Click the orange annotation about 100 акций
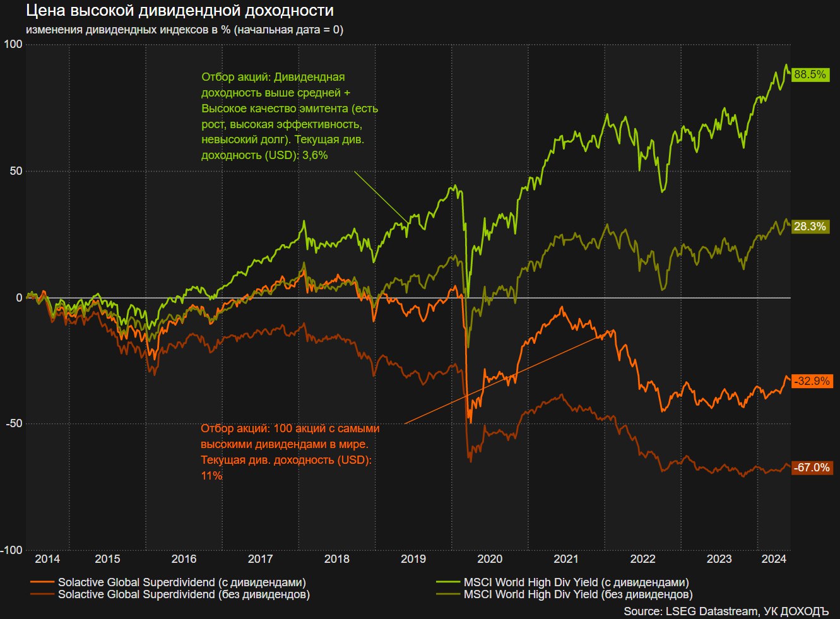The width and height of the screenshot is (840, 619). point(290,452)
